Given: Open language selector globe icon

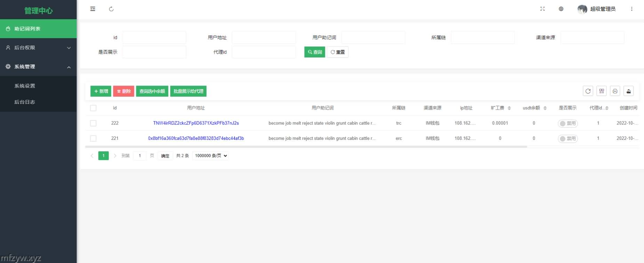Looking at the screenshot, I should pos(561,9).
